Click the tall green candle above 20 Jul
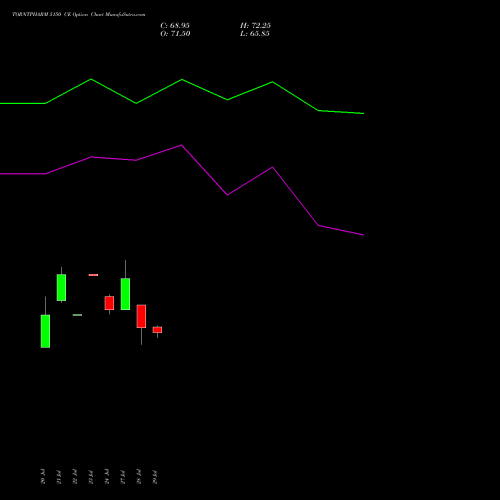The image size is (500, 500). [45, 331]
